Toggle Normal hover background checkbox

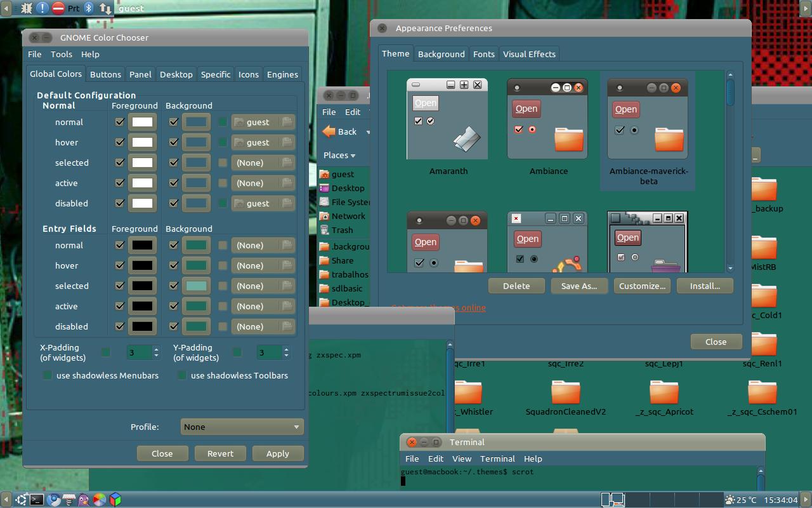173,142
